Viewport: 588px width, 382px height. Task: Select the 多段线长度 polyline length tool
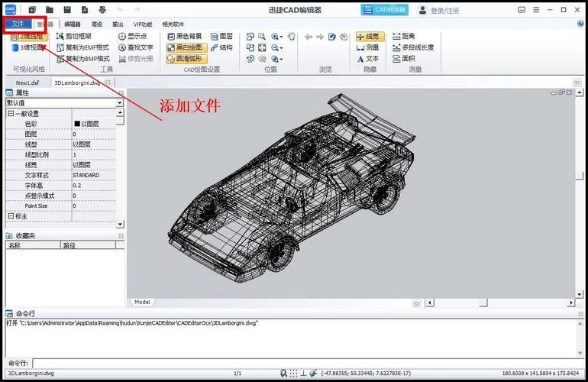coord(413,47)
